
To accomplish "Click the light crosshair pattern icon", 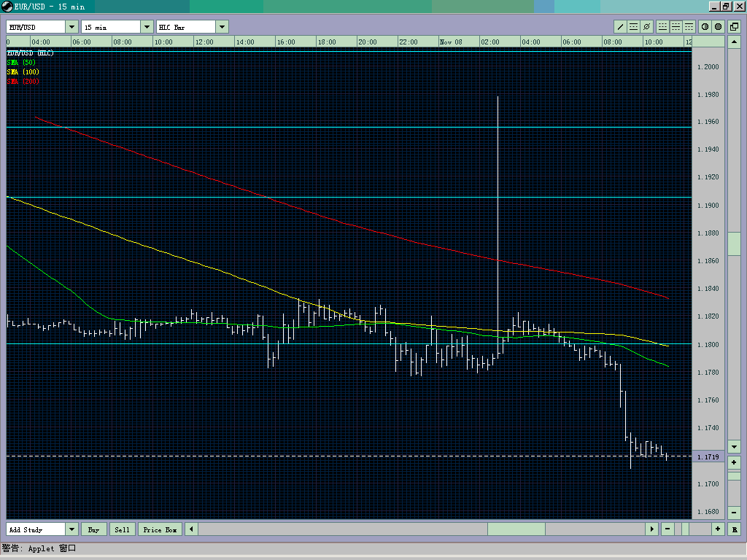I will [705, 26].
